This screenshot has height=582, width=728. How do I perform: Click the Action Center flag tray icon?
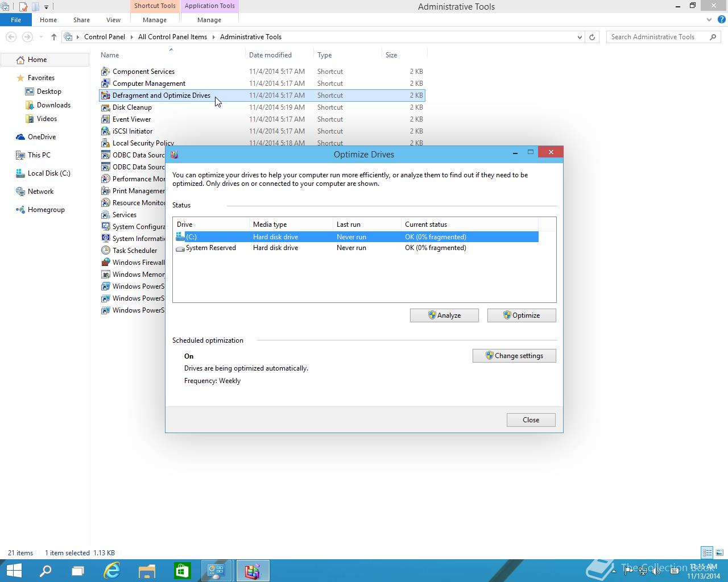[629, 571]
